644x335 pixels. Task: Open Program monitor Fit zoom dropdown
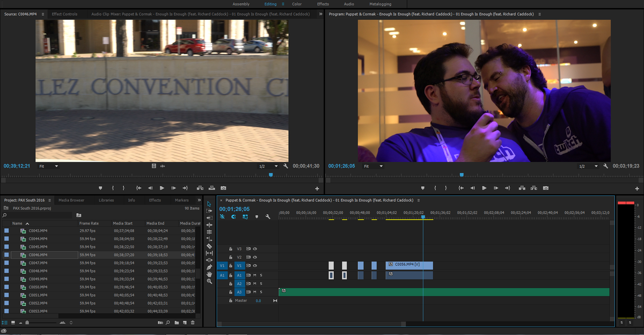[x=373, y=166]
